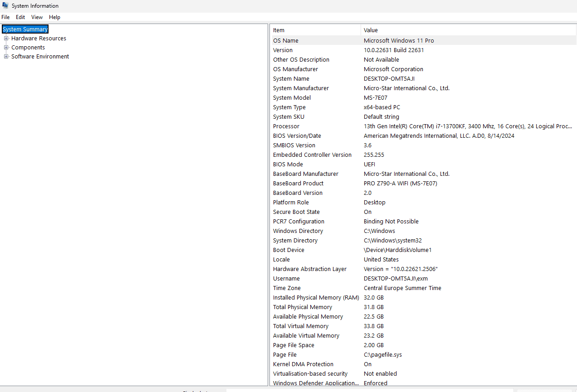Screen dimensions: 577x392
Task: Expand the Components node
Action: (6, 48)
